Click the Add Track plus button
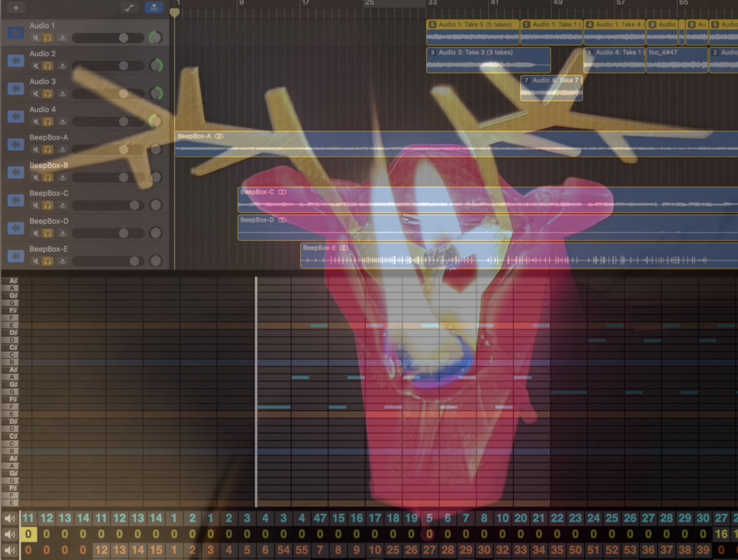The height and width of the screenshot is (560, 738). (16, 8)
